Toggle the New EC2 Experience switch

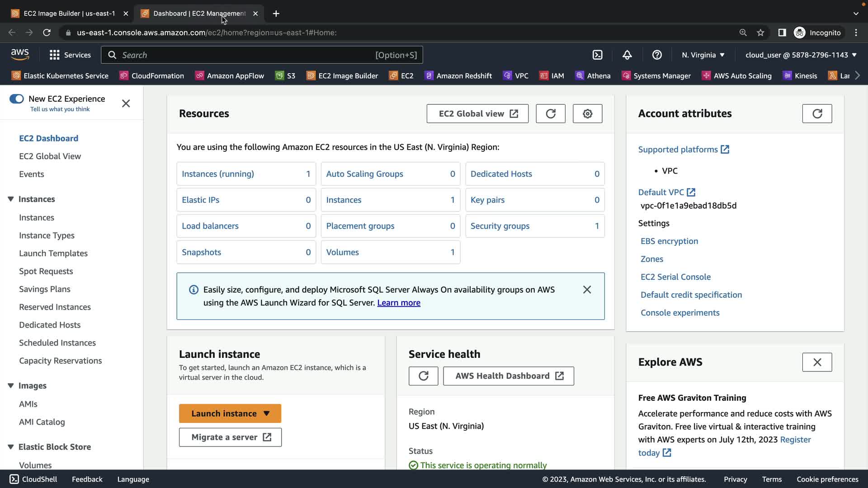click(x=17, y=99)
